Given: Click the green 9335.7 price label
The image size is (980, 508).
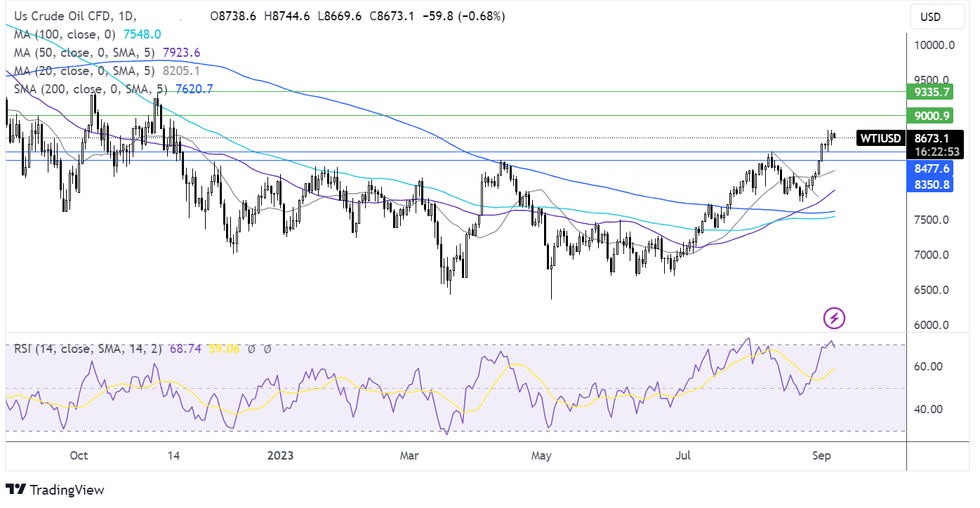Looking at the screenshot, I should pos(931,92).
